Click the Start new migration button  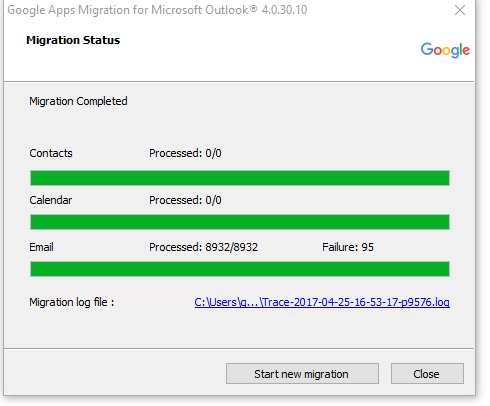tap(302, 374)
